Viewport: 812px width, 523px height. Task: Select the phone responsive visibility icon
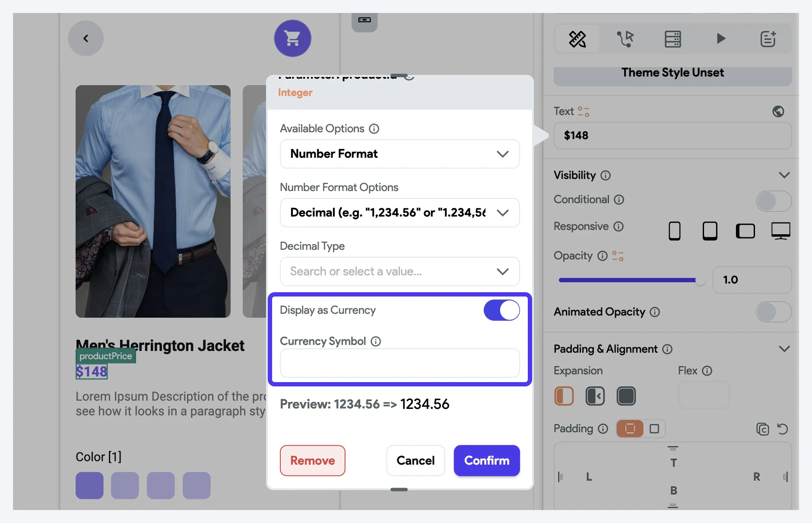click(674, 231)
